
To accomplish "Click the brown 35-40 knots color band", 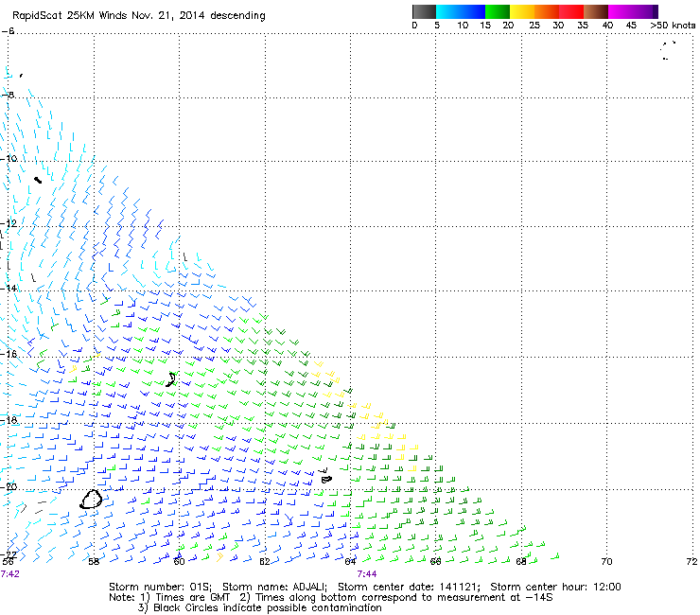I will point(596,11).
